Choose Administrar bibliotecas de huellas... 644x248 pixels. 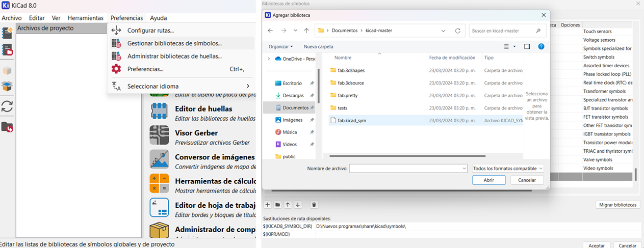(x=181, y=56)
